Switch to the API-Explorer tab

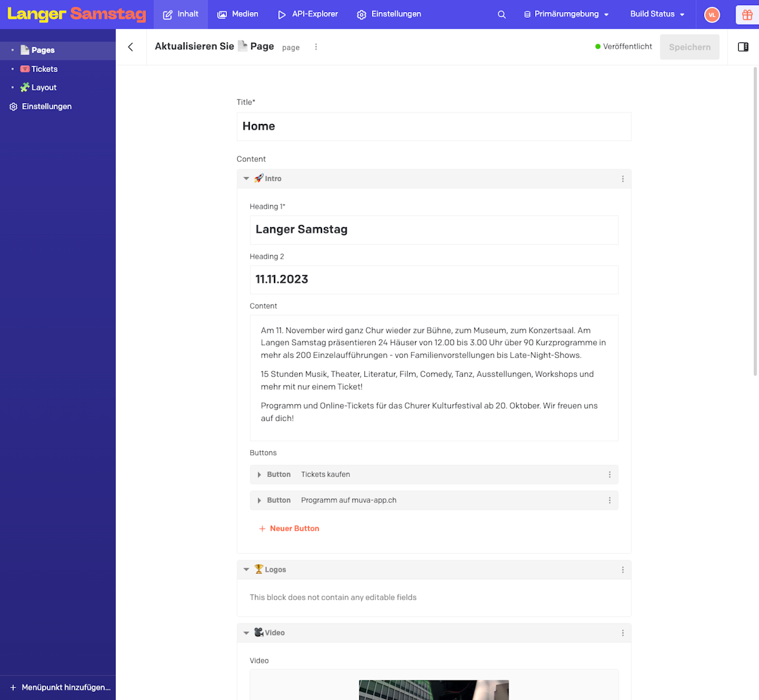click(307, 14)
